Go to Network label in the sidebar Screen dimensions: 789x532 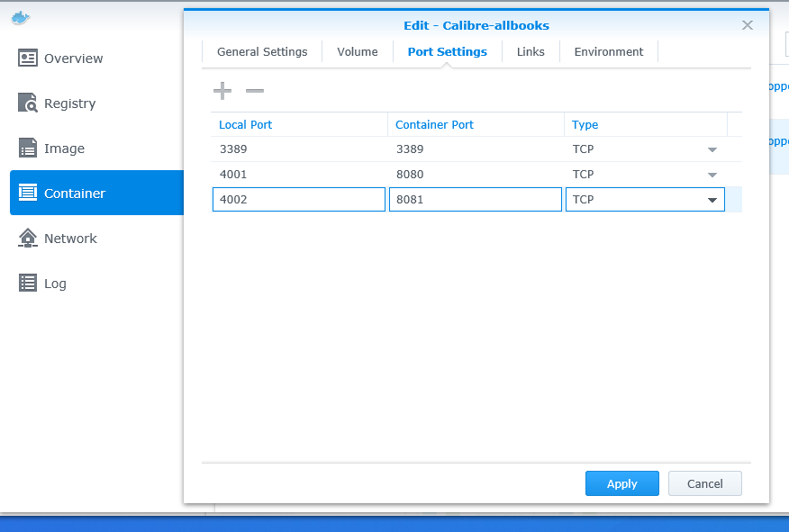(70, 239)
